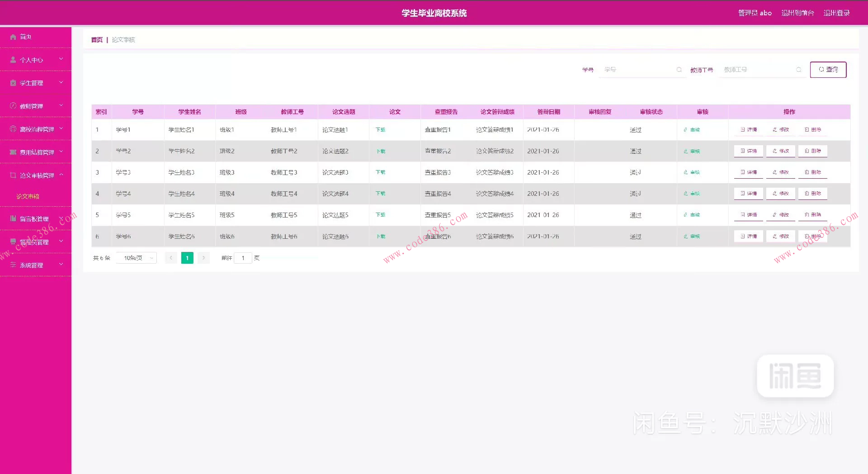Click the 前往 page number input field
This screenshot has height=474, width=868.
coord(243,258)
